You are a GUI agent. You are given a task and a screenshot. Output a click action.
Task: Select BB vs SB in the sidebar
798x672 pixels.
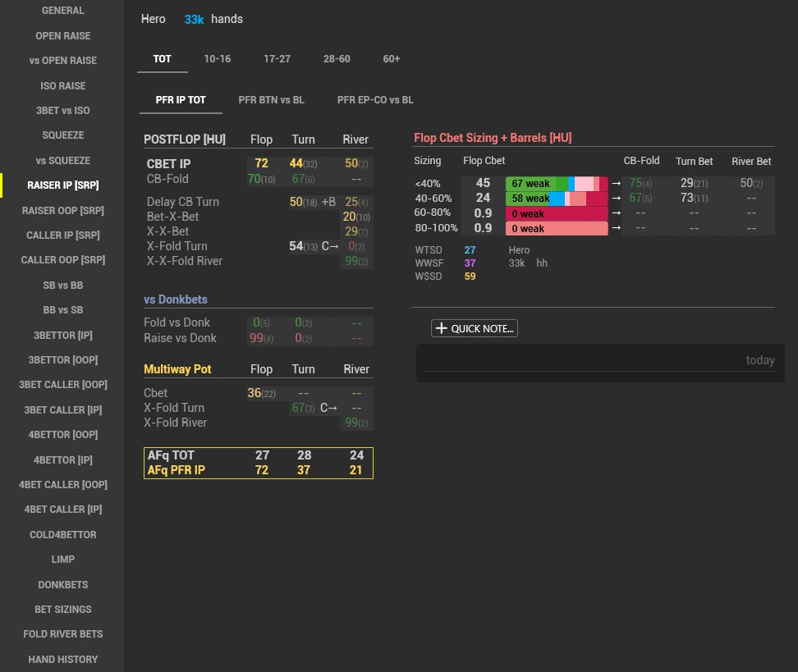62,309
